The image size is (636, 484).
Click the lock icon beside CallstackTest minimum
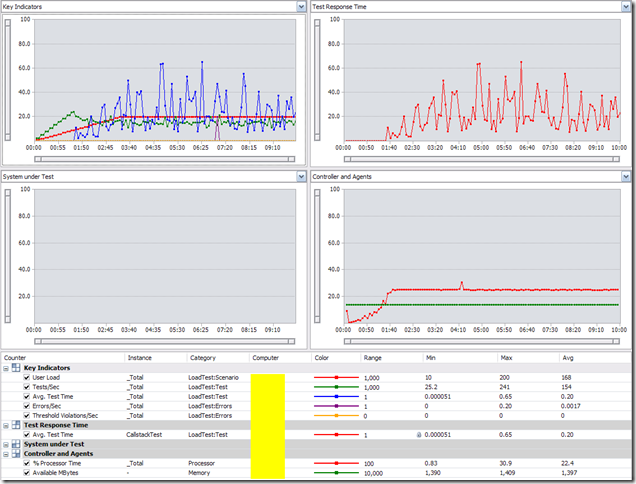click(419, 435)
